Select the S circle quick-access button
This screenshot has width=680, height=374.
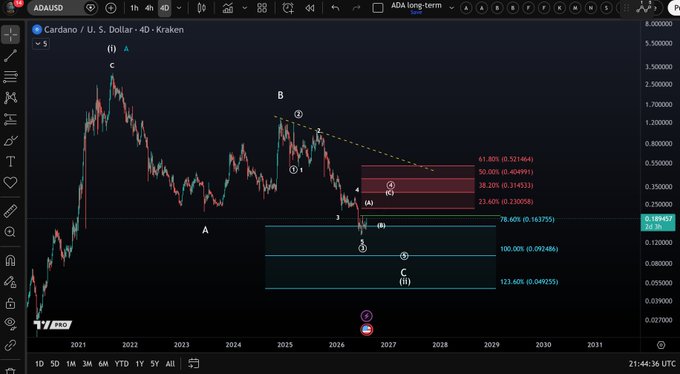[x=607, y=8]
